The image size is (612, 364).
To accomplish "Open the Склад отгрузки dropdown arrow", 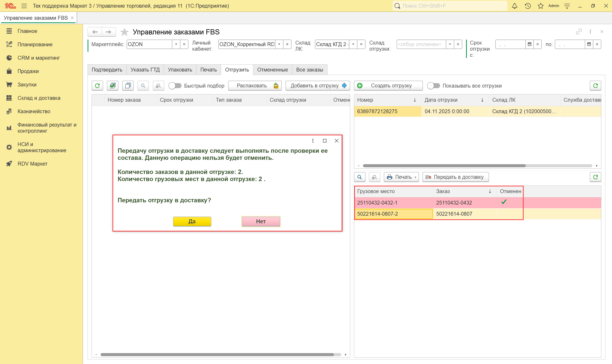I will click(x=450, y=44).
